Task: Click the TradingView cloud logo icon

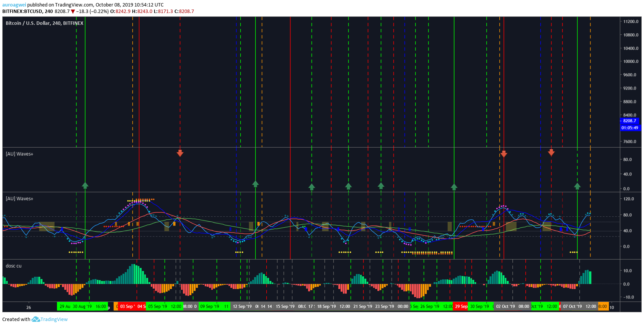Action: click(36, 319)
